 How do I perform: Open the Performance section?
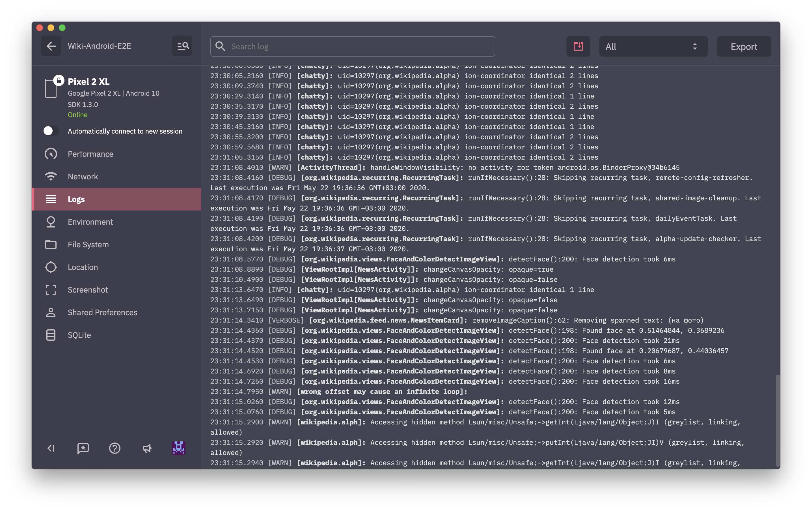point(90,154)
